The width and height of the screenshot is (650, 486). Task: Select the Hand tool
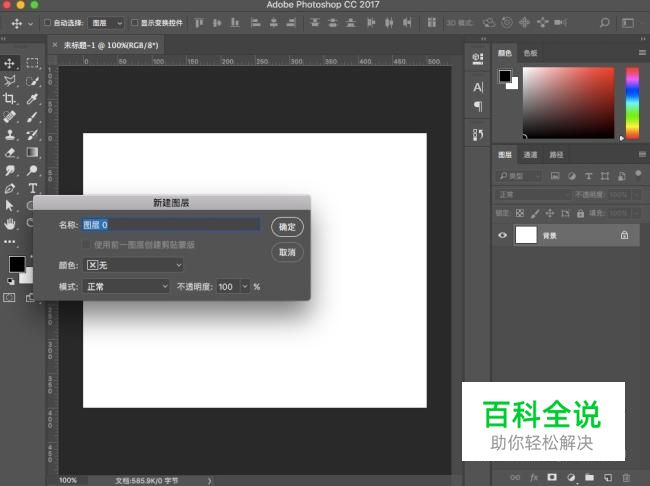(10, 224)
